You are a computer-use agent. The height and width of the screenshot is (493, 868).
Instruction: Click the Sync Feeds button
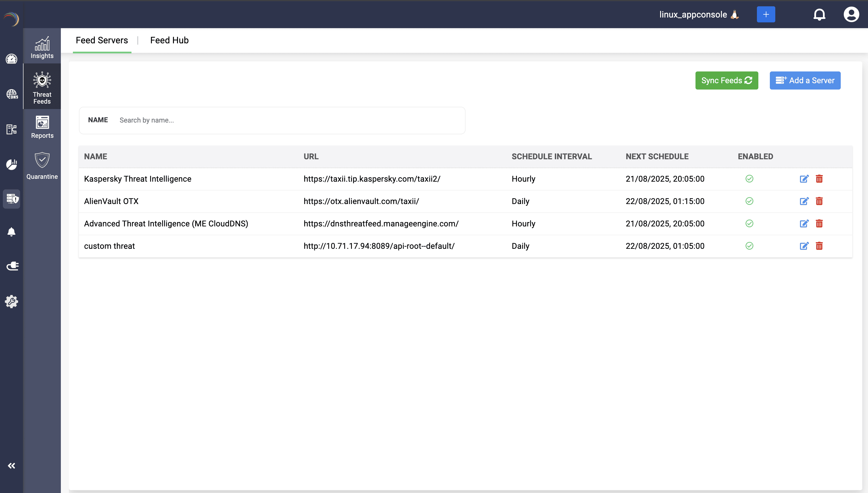click(x=726, y=80)
